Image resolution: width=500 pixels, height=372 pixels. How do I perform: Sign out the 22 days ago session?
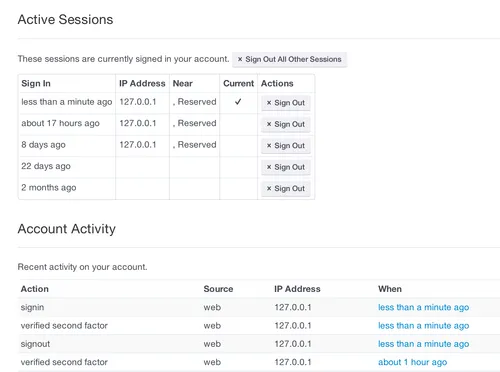coord(286,167)
